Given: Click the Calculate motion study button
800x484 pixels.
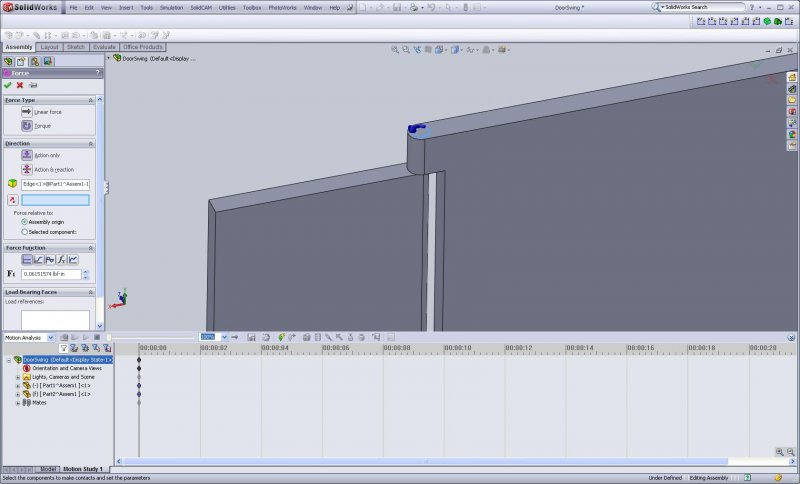Looking at the screenshot, I should pyautogui.click(x=64, y=337).
